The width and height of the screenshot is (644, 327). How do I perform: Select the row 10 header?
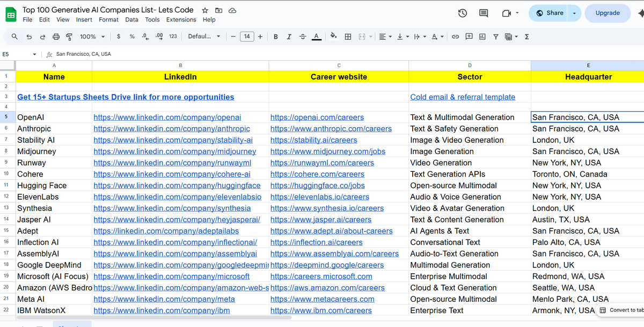(x=6, y=174)
